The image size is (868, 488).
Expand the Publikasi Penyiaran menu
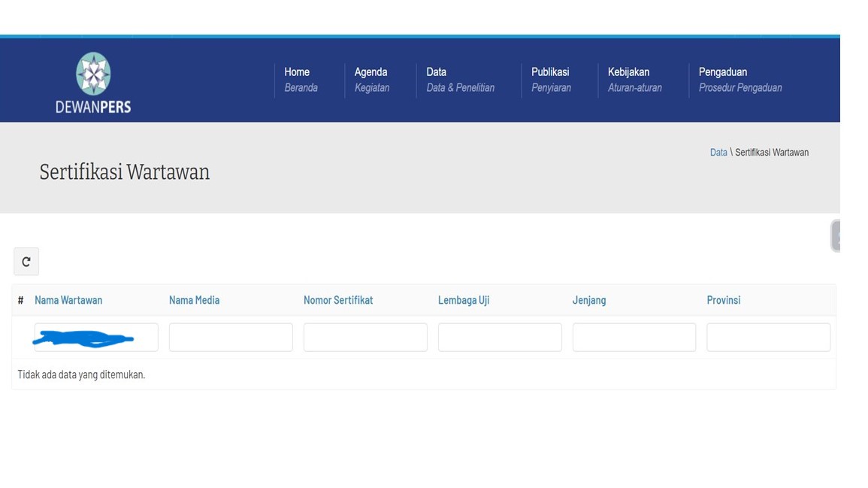pyautogui.click(x=551, y=80)
